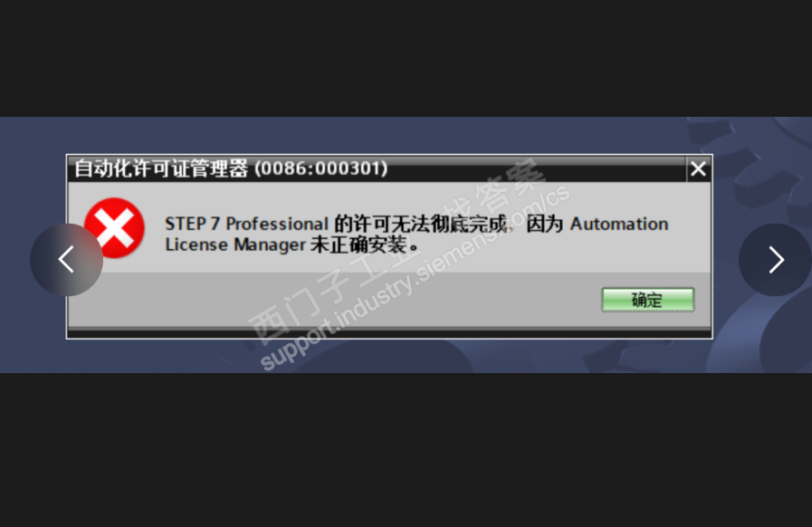Advance to the next image with right chevron
This screenshot has height=527, width=812.
(775, 260)
